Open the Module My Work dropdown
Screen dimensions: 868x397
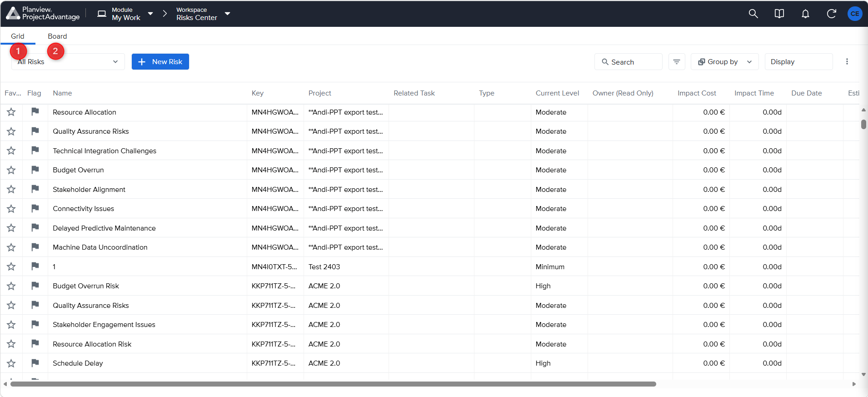(125, 14)
